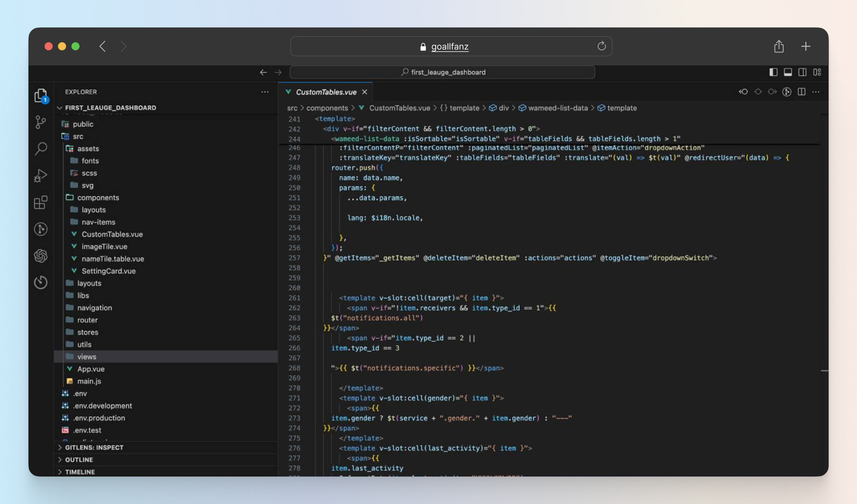Open Source Control view in activity bar
The width and height of the screenshot is (857, 504).
[41, 122]
